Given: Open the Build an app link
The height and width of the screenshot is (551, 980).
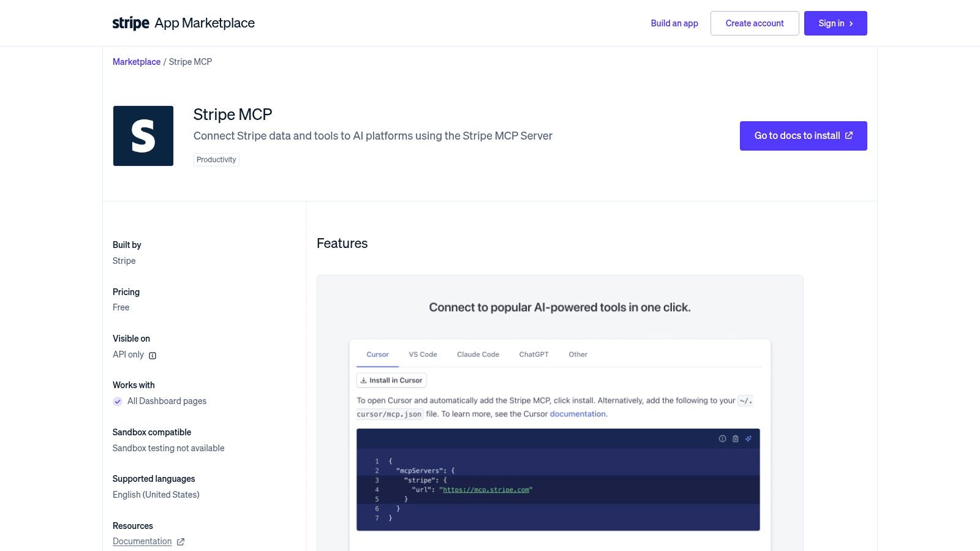Looking at the screenshot, I should (x=674, y=23).
